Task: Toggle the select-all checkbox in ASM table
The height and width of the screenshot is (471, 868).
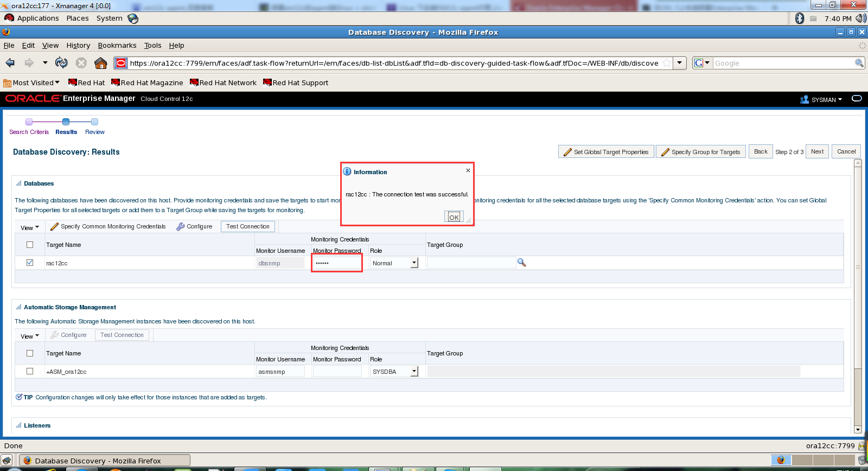Action: tap(30, 353)
